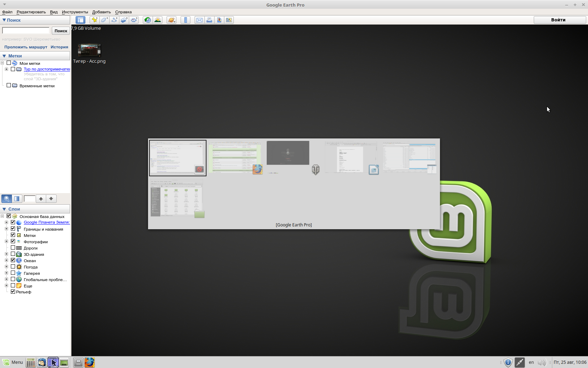
Task: Add a placemark with the pushpin icon
Action: pyautogui.click(x=94, y=20)
